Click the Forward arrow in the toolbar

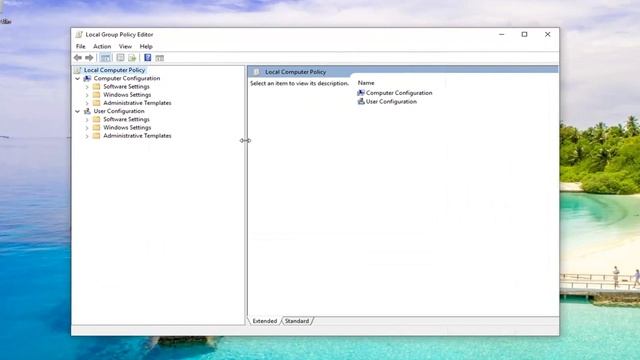(x=89, y=58)
